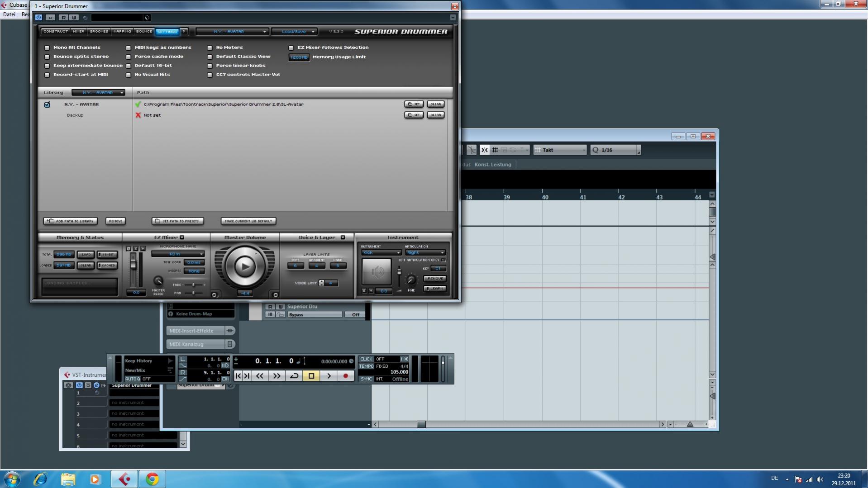Click the transport Stop button

coord(311,376)
